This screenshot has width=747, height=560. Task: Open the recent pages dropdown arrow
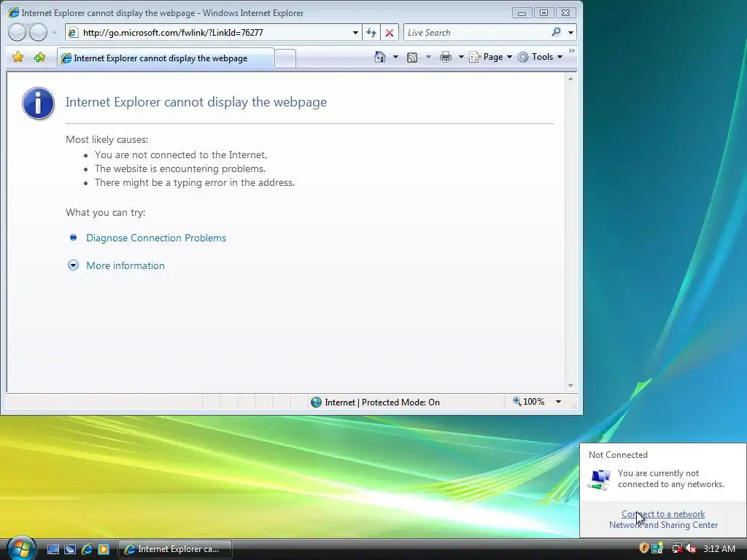(54, 33)
